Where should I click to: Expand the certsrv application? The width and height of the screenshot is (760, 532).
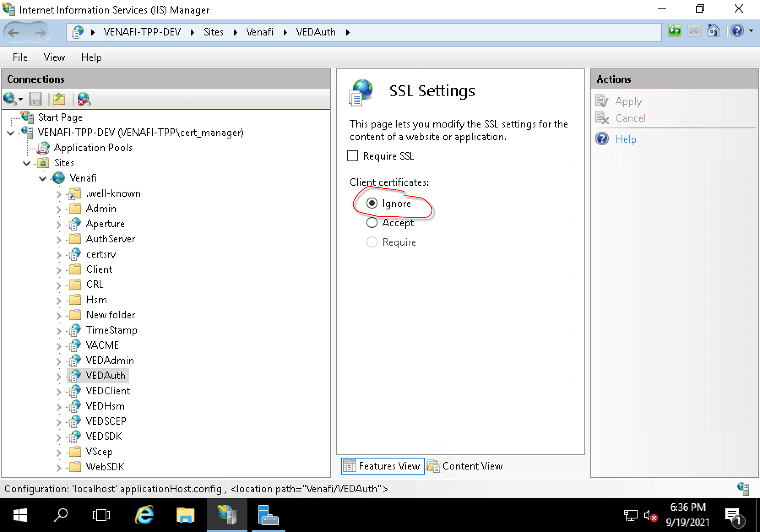59,255
